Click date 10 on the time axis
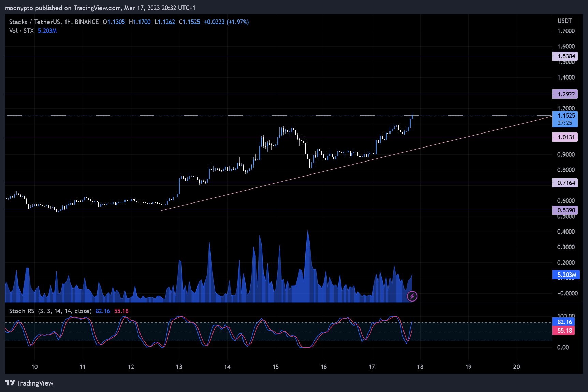Viewport: 588px width, 392px height. pos(34,367)
